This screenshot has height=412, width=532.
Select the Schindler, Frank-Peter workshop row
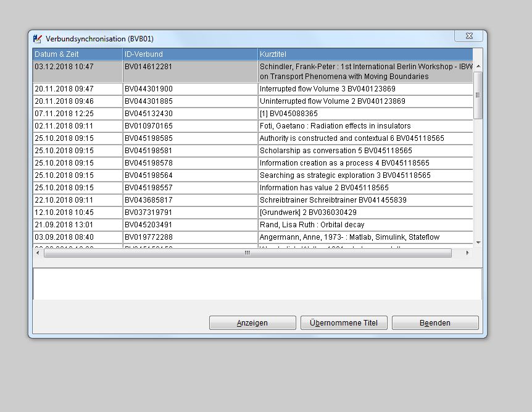coord(365,71)
